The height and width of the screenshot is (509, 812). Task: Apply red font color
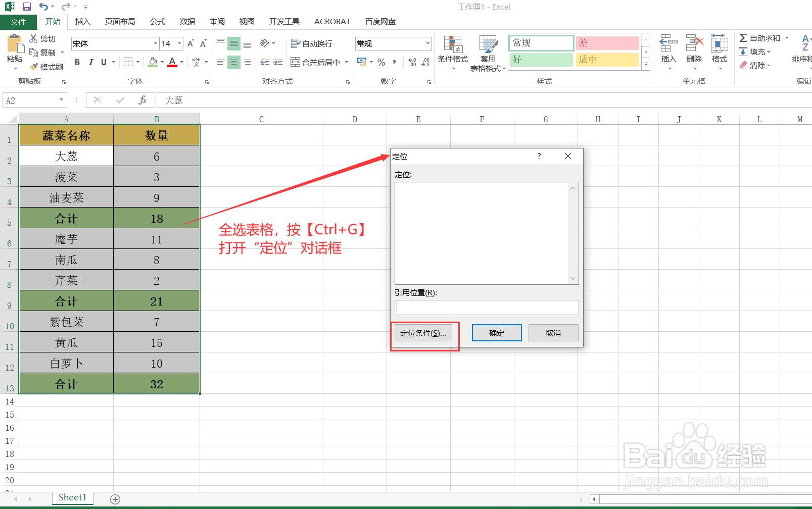pos(172,62)
